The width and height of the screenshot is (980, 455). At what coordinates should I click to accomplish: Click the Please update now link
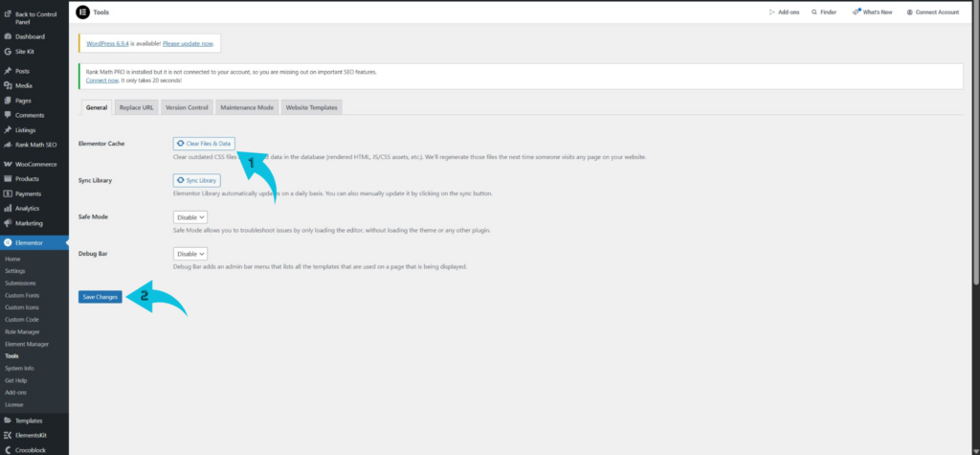pos(189,44)
